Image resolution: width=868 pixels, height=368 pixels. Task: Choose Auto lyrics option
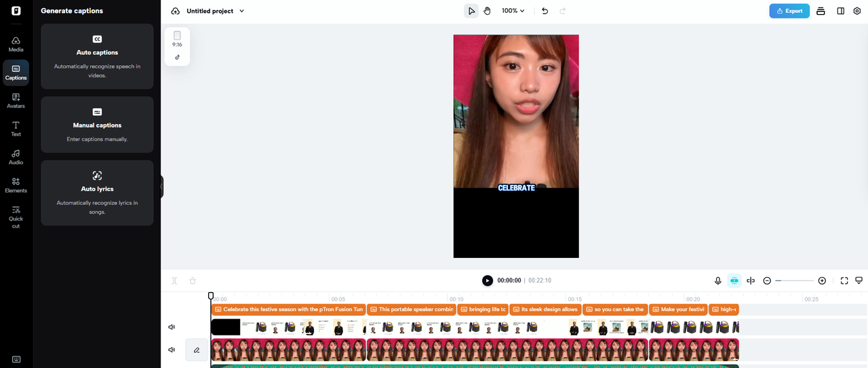coord(97,193)
